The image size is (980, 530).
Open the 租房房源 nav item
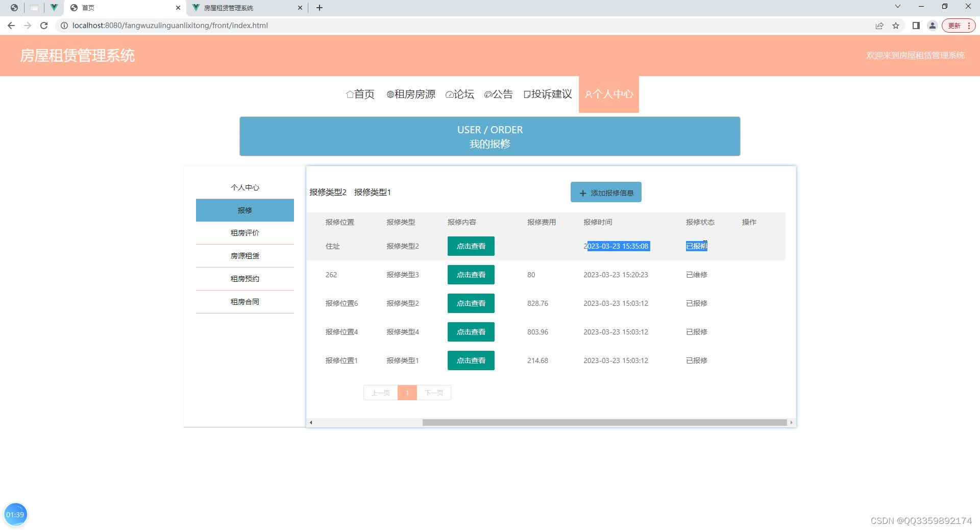click(x=411, y=94)
